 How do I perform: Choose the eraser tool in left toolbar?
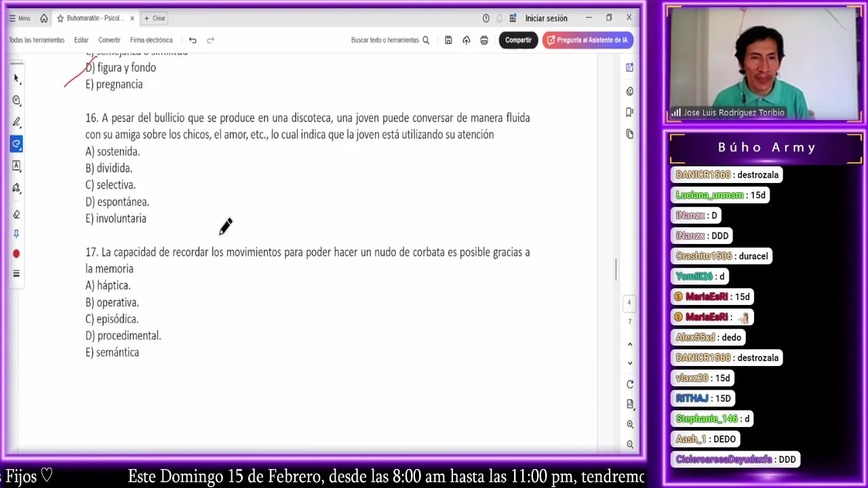16,214
